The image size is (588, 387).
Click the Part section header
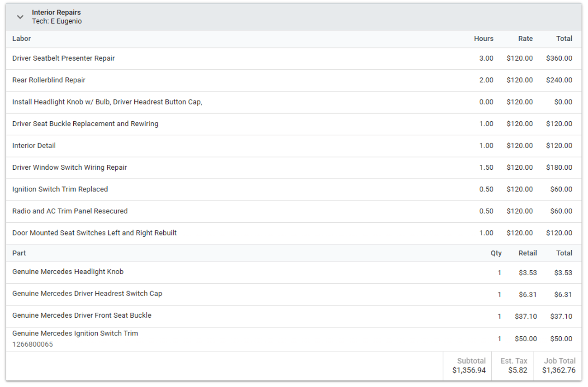click(19, 253)
